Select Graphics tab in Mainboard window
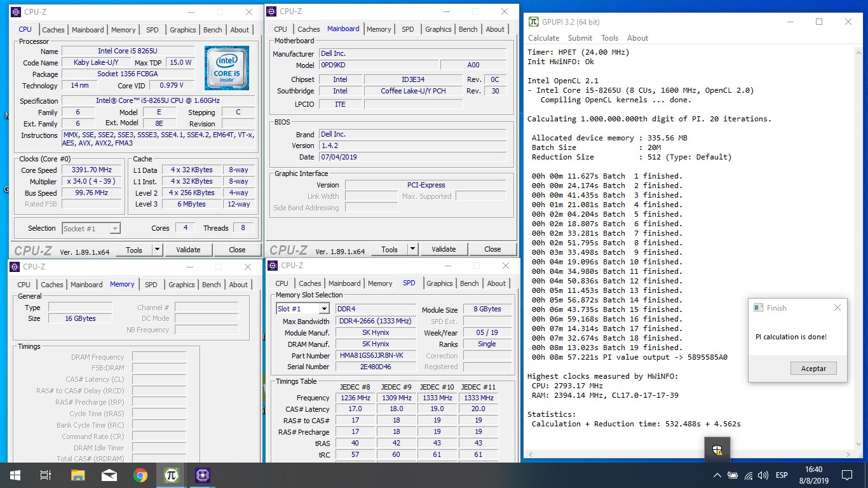 438,29
